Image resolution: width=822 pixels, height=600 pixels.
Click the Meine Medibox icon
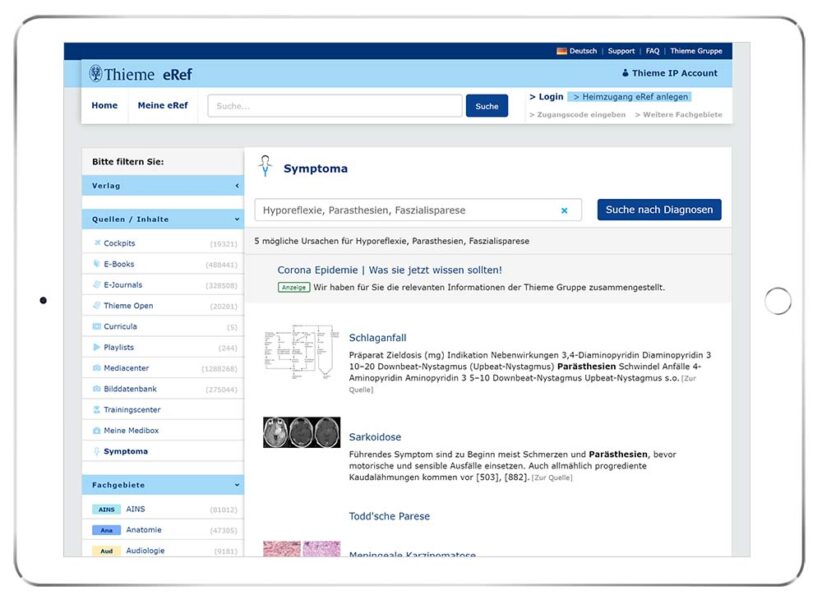[x=96, y=430]
